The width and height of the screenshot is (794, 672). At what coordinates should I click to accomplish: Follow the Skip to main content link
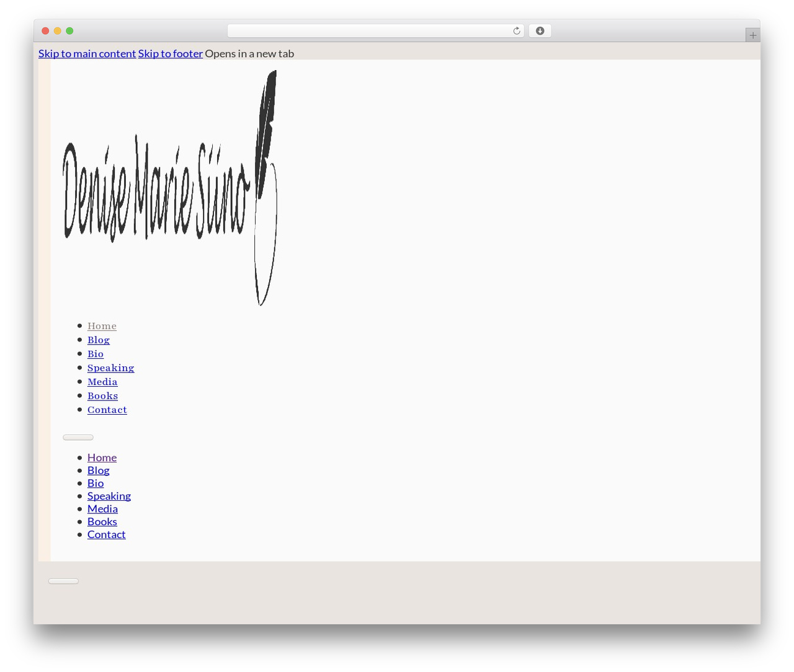pyautogui.click(x=87, y=54)
